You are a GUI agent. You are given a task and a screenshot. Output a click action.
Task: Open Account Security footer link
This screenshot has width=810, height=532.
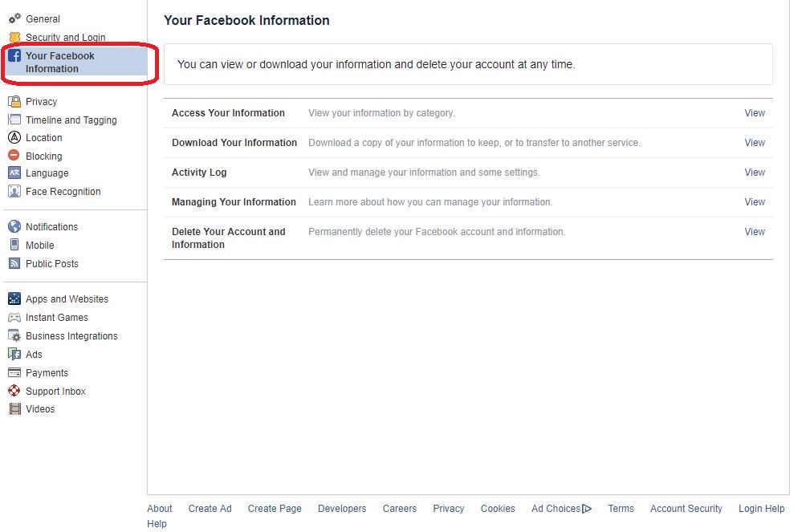686,509
